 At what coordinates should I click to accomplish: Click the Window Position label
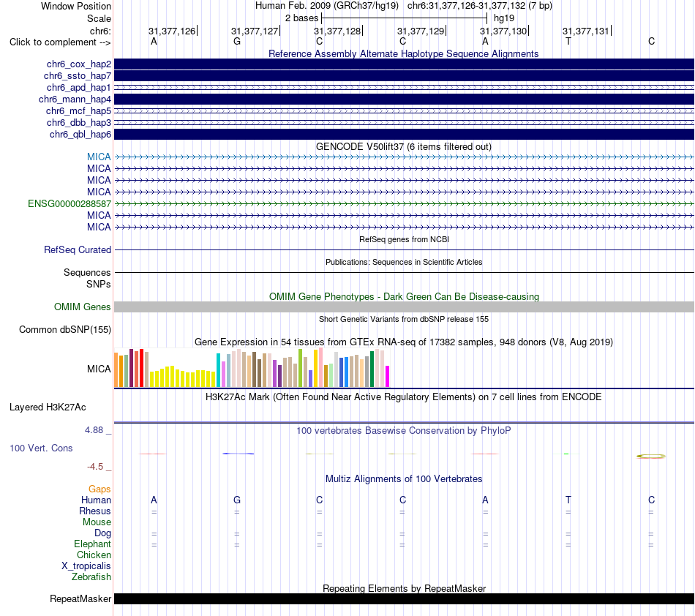tap(76, 6)
